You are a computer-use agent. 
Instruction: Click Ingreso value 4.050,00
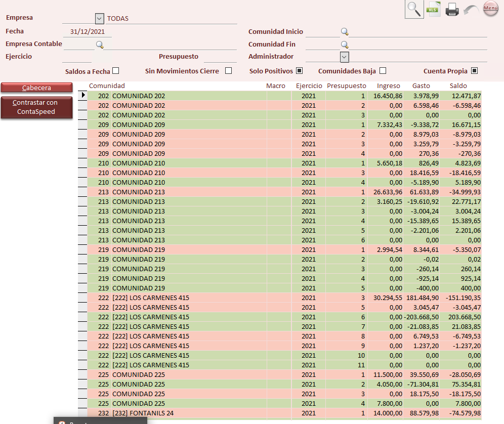389,385
